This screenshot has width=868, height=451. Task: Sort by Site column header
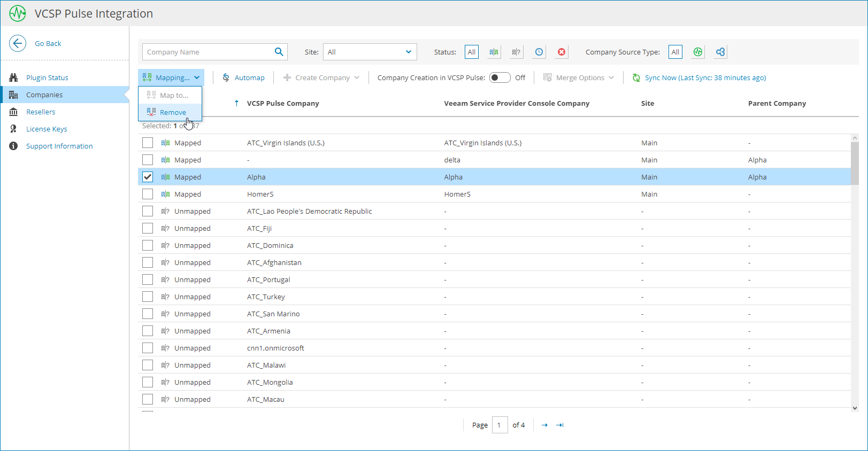click(648, 103)
